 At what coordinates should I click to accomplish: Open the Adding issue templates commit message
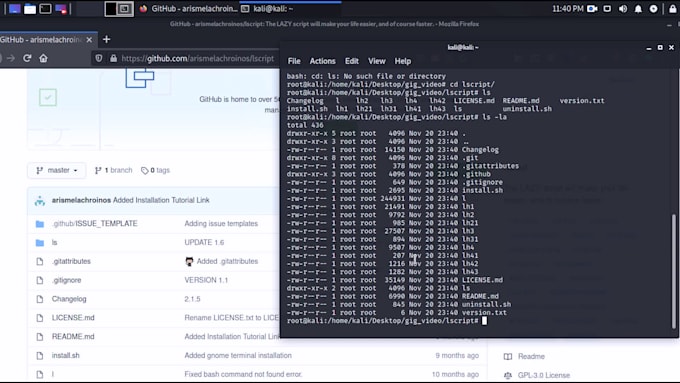point(221,223)
